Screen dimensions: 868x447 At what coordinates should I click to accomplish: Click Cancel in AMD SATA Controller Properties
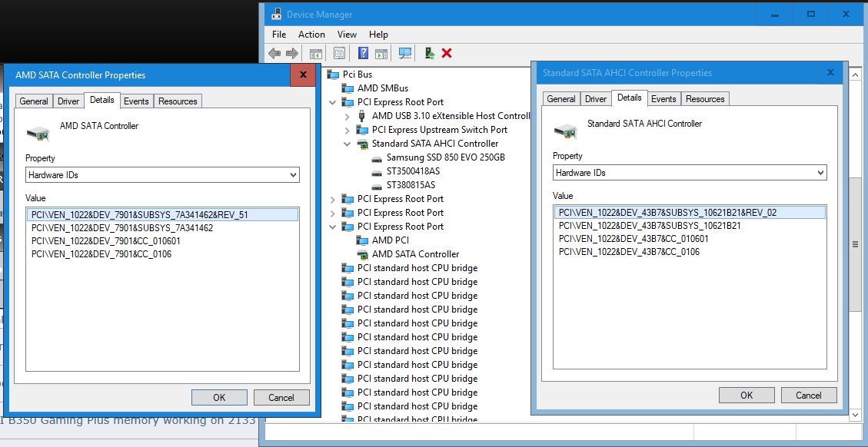click(x=281, y=397)
